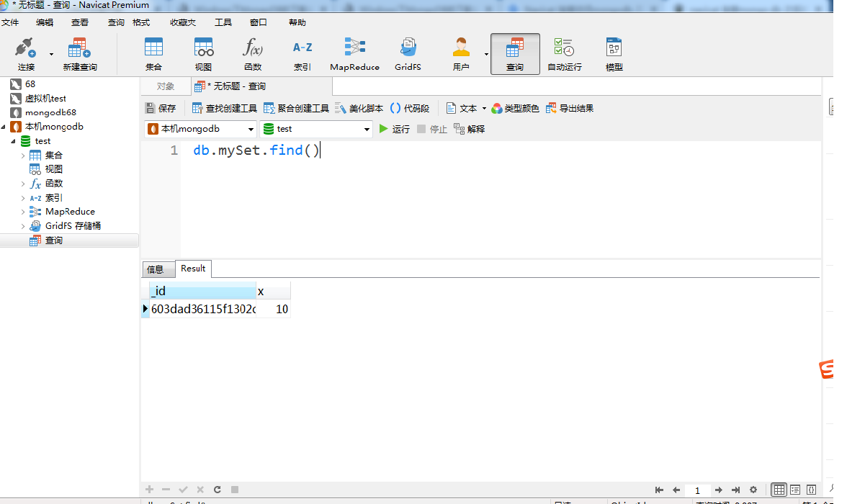Switch to grid view icon
The height and width of the screenshot is (504, 847).
(779, 490)
